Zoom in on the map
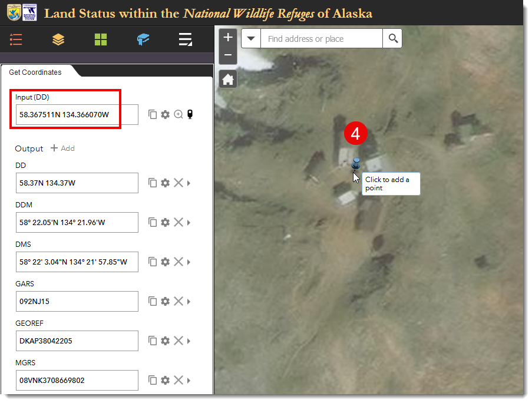Image resolution: width=532 pixels, height=403 pixels. (228, 37)
